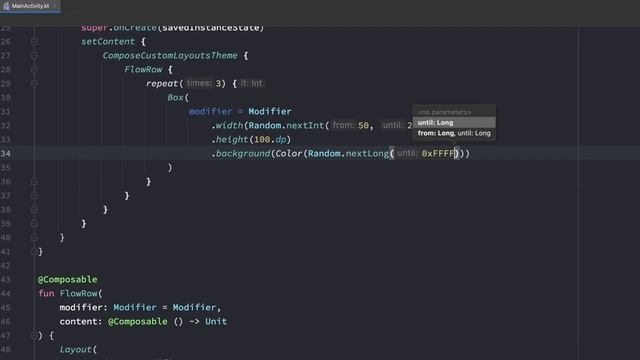Click the '@Composable' annotation on line 43
Viewport: 640px width, 360px height.
click(x=67, y=280)
